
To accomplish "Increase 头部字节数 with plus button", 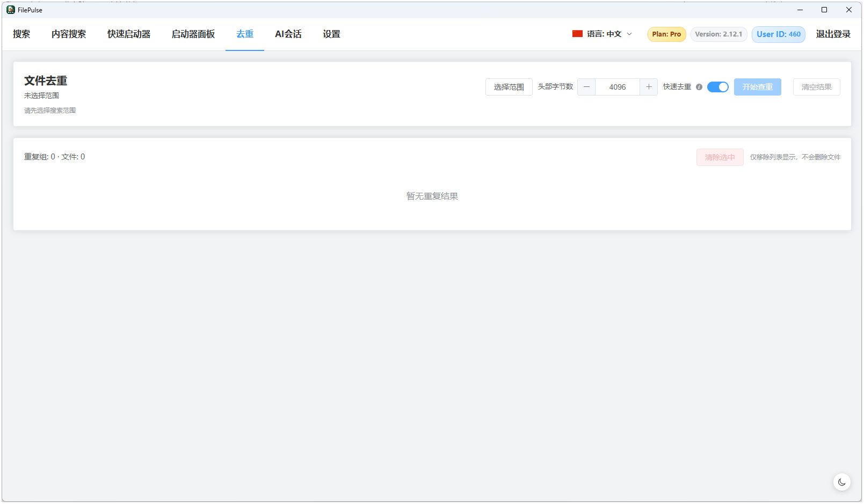I will point(649,87).
